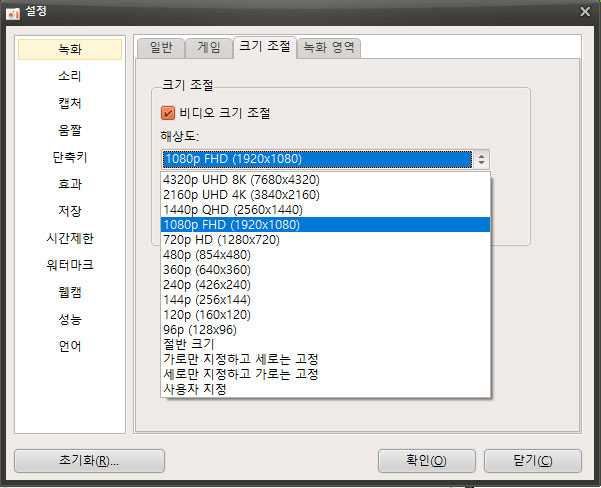Open 워터마크 settings category
Image resolution: width=601 pixels, height=488 pixels.
[x=70, y=265]
